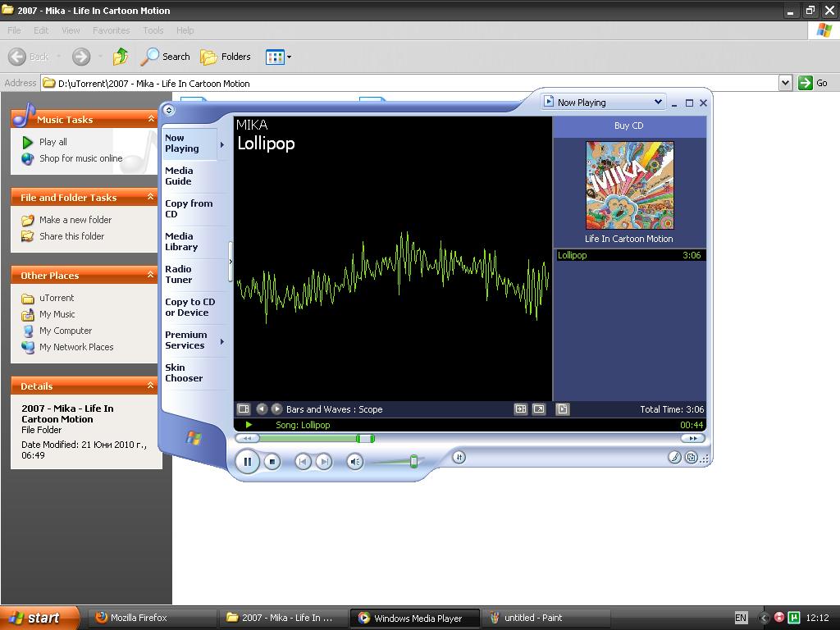840x630 pixels.
Task: Toggle the playlist pane button
Action: point(563,409)
